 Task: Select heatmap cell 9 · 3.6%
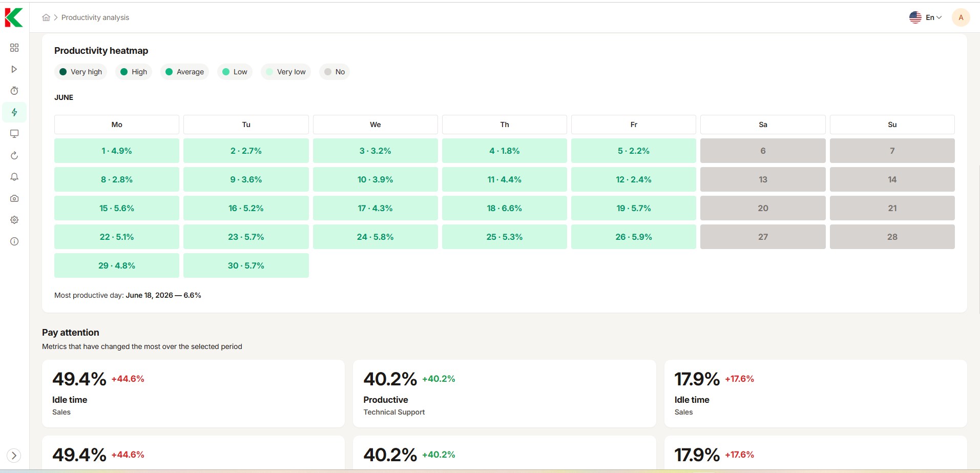[x=246, y=179]
